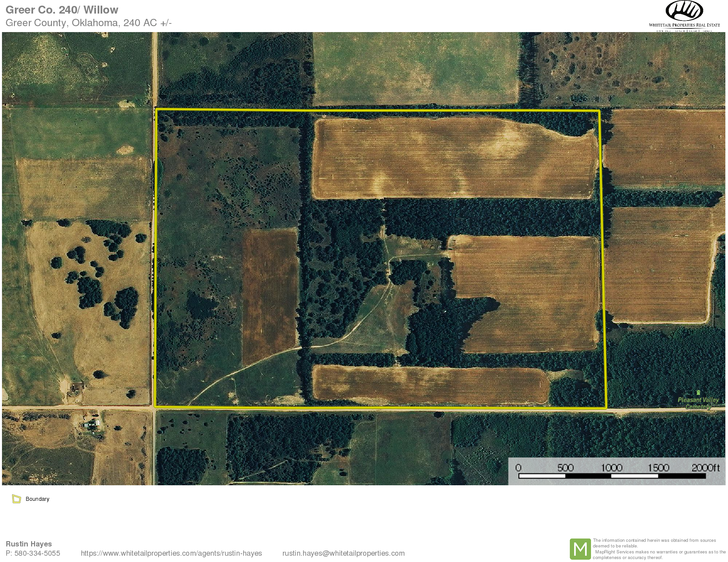Click the 0 label on scale bar
The image size is (728, 562).
(x=518, y=468)
